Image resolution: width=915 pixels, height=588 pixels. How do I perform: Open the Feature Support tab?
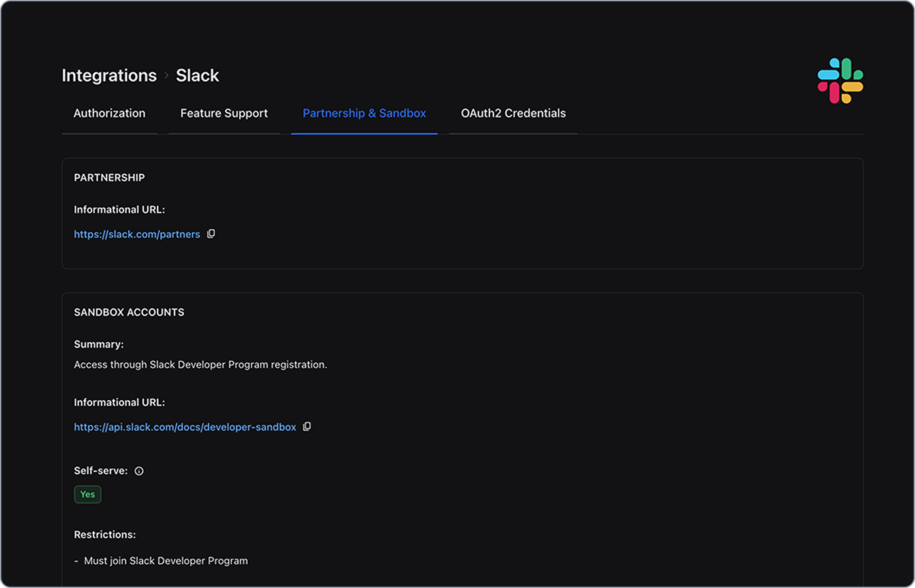coord(224,114)
